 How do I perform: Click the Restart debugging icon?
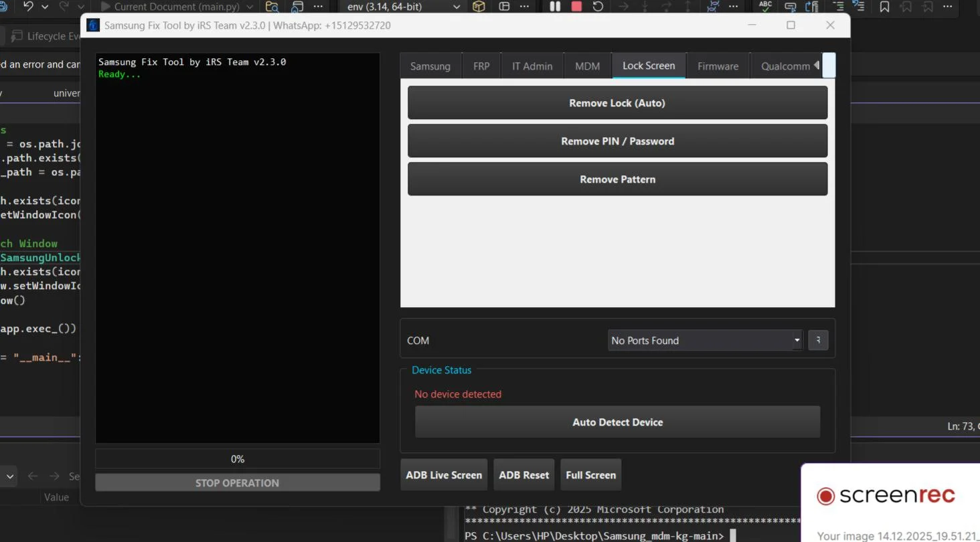(598, 7)
